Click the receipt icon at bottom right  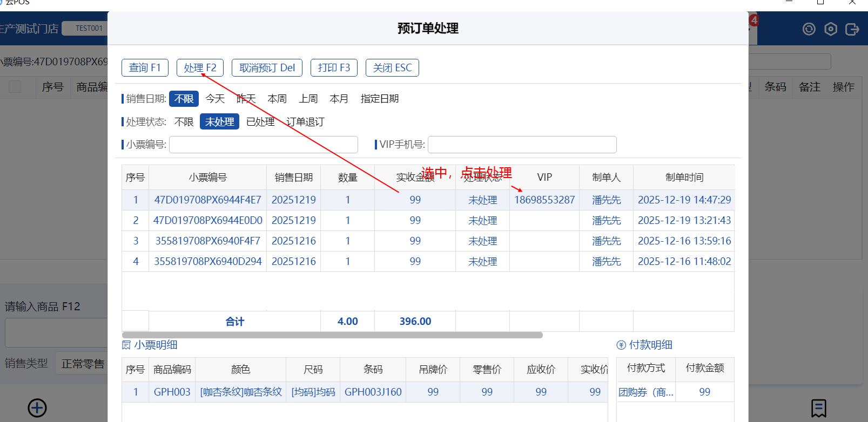[818, 408]
